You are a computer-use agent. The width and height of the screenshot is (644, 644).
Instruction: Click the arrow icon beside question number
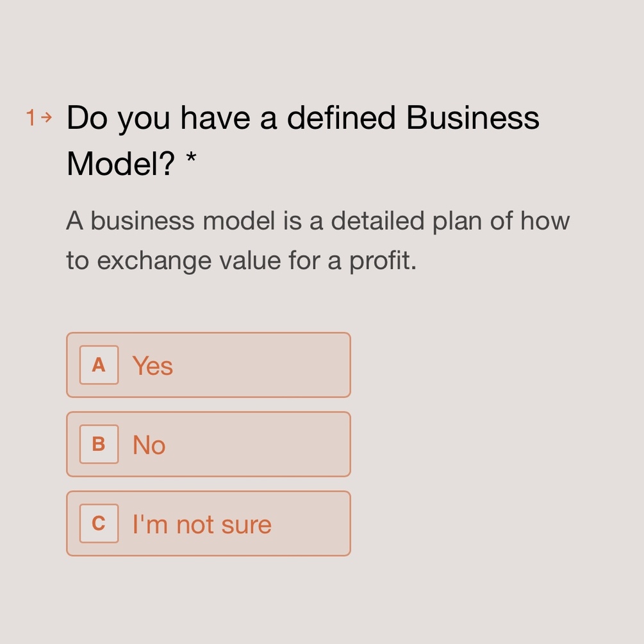tap(45, 117)
